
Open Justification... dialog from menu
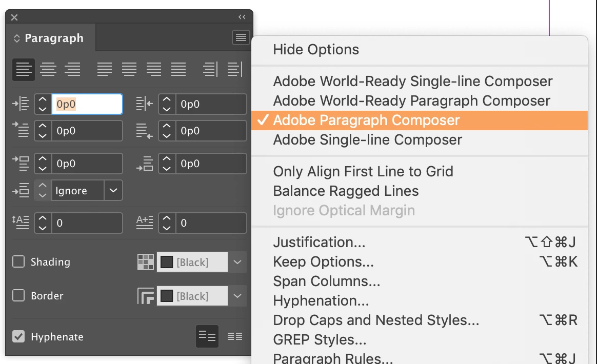[x=420, y=242]
